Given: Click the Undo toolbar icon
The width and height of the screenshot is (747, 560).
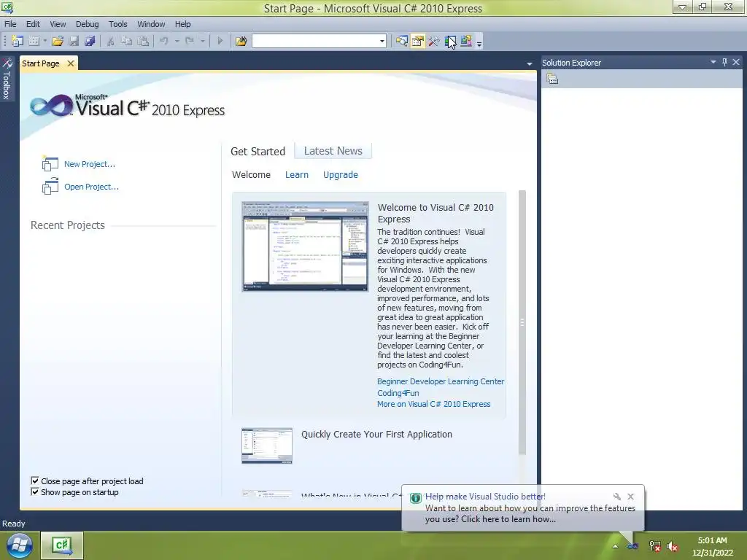Looking at the screenshot, I should click(164, 41).
